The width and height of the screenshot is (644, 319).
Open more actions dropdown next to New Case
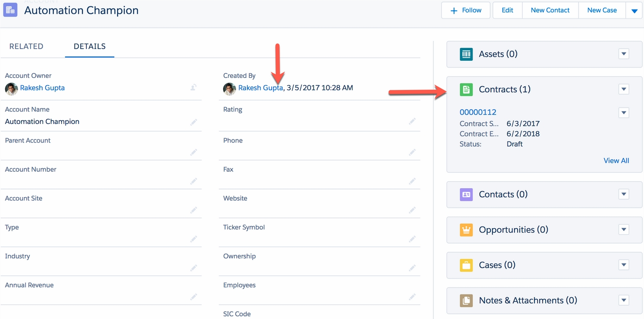[x=634, y=11]
